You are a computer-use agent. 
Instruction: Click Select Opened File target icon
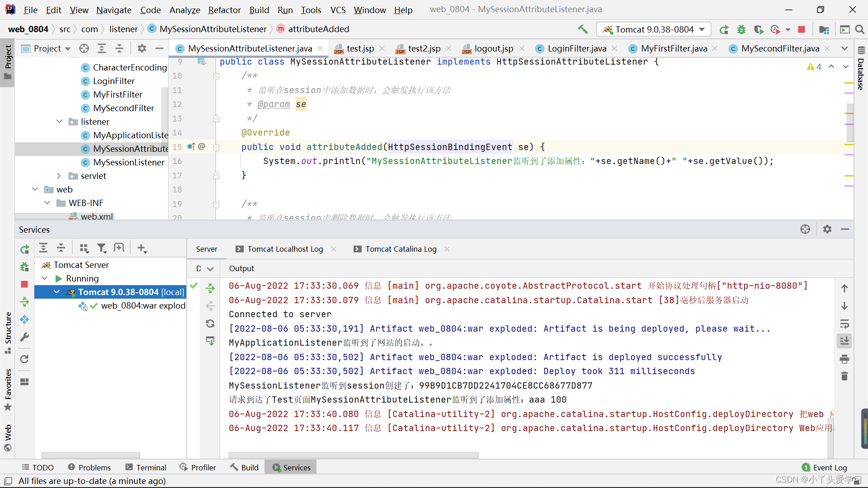click(x=84, y=48)
